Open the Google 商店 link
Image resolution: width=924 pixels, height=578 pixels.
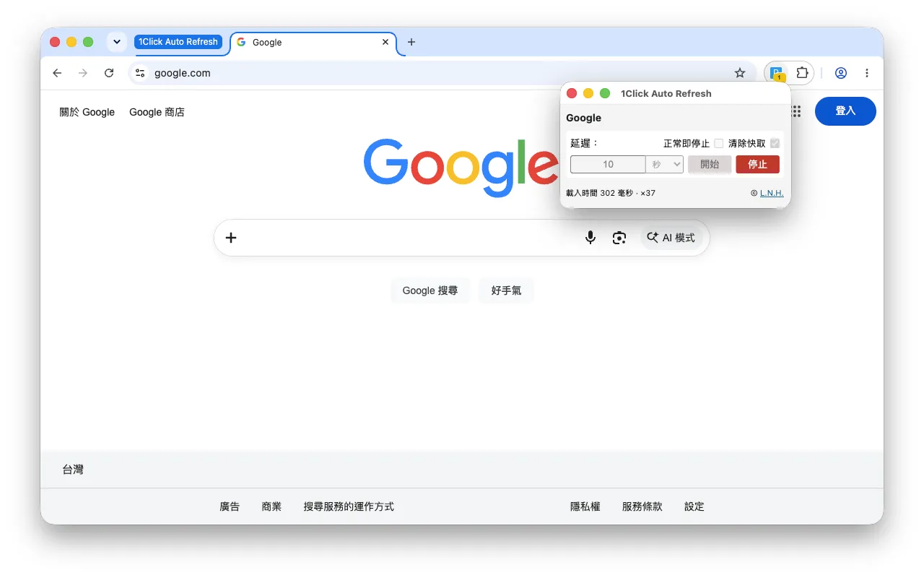tap(157, 112)
